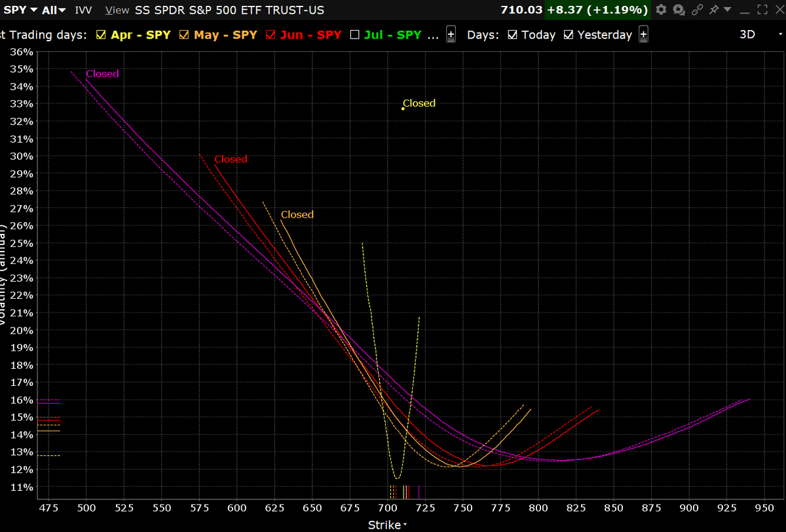This screenshot has height=532, width=786.
Task: Click the 700 strike axis label
Action: point(388,508)
